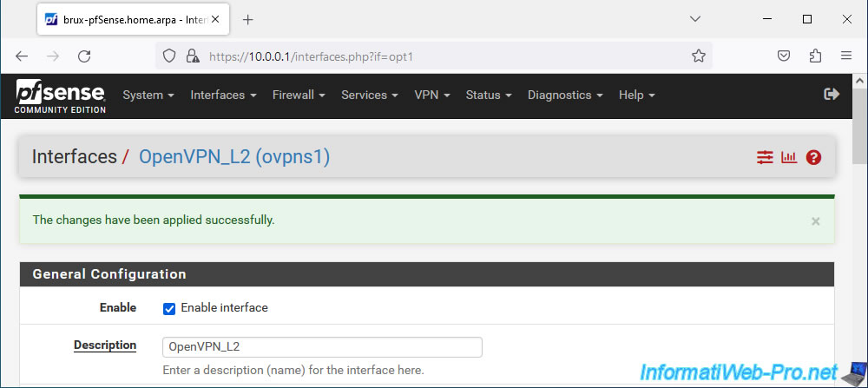
Task: Click the Enable label text
Action: pos(118,308)
